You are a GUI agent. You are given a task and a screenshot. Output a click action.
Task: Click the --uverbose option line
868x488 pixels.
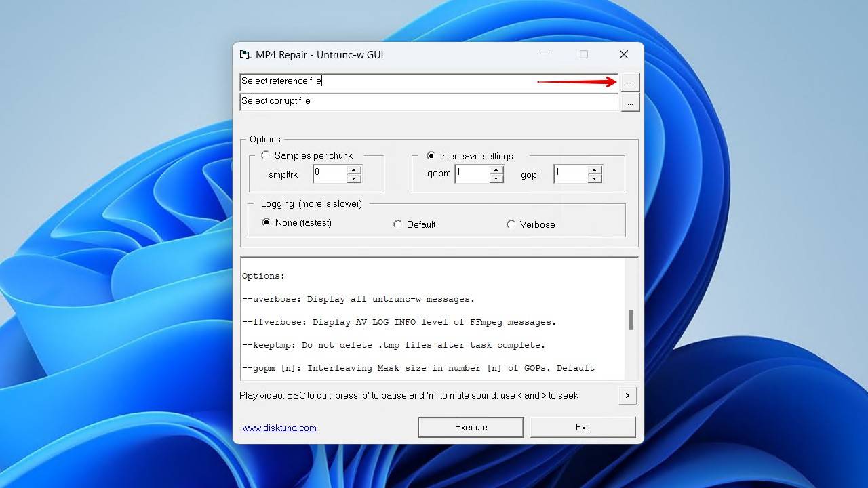pyautogui.click(x=359, y=299)
